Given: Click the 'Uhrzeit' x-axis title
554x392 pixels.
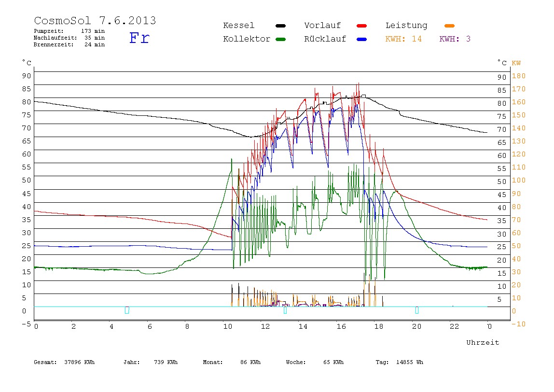Looking at the screenshot, I should [483, 342].
